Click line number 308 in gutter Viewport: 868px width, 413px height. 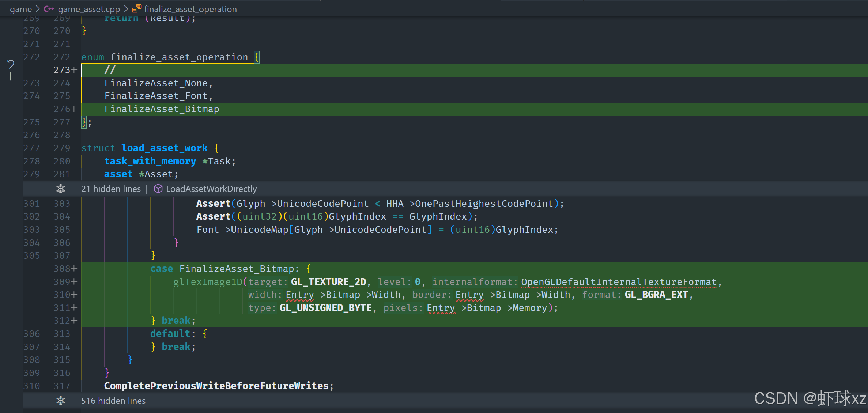click(x=61, y=269)
